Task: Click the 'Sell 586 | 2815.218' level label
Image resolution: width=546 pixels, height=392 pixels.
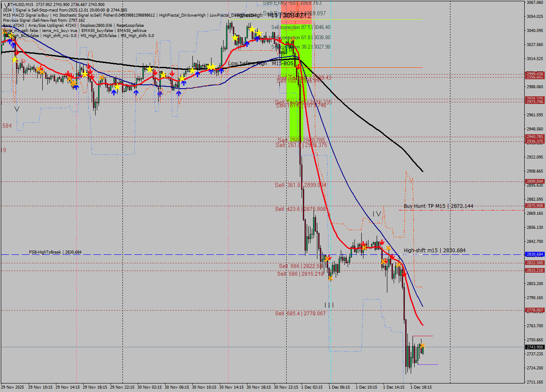Action: (x=300, y=274)
